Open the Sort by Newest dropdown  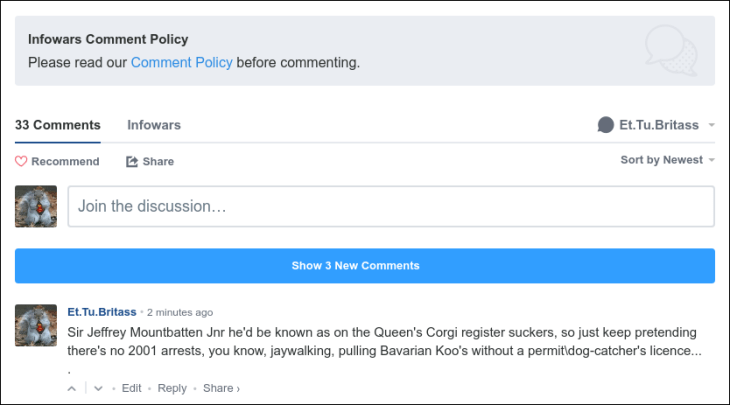tap(667, 160)
